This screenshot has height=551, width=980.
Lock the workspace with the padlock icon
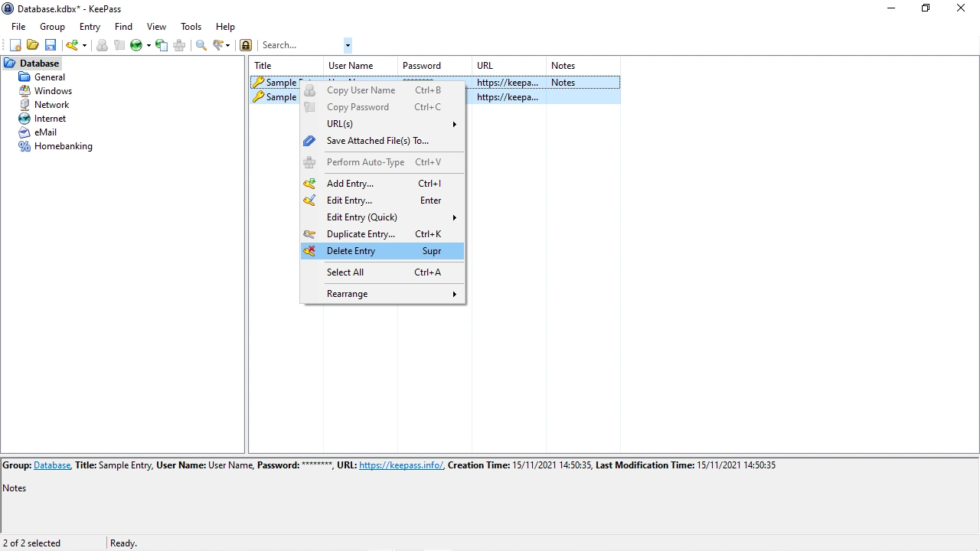pyautogui.click(x=246, y=45)
